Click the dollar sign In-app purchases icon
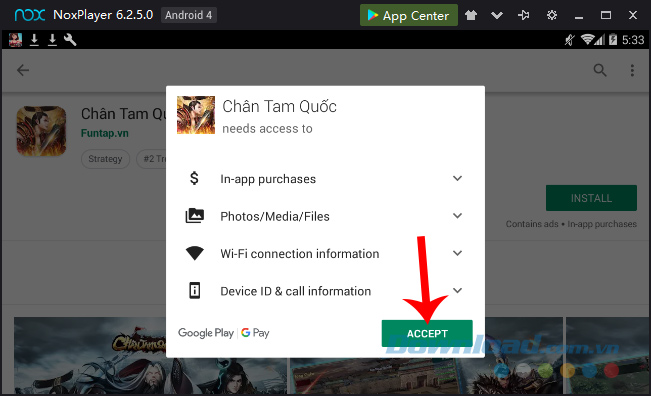The image size is (651, 396). coord(194,178)
